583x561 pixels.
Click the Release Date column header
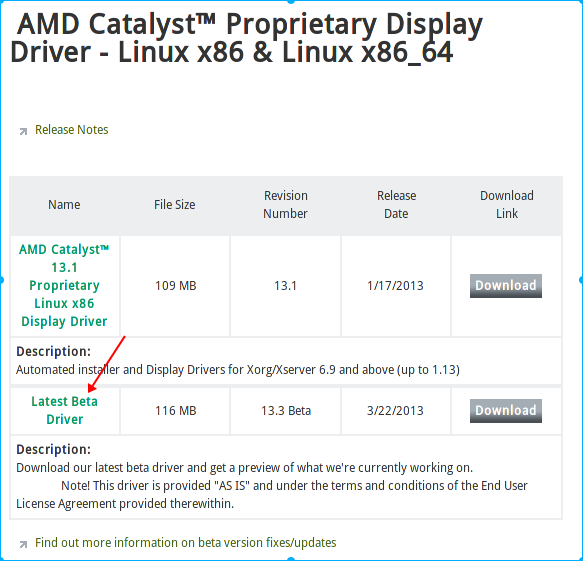[396, 204]
